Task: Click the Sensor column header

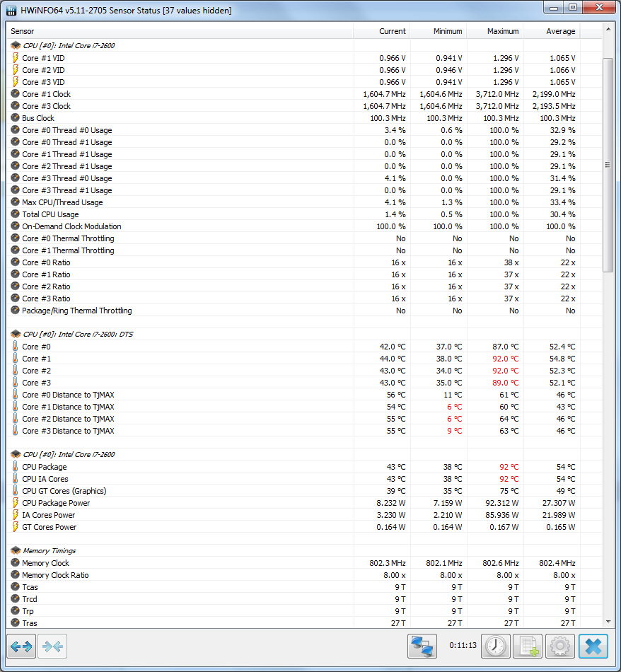Action: tap(180, 31)
